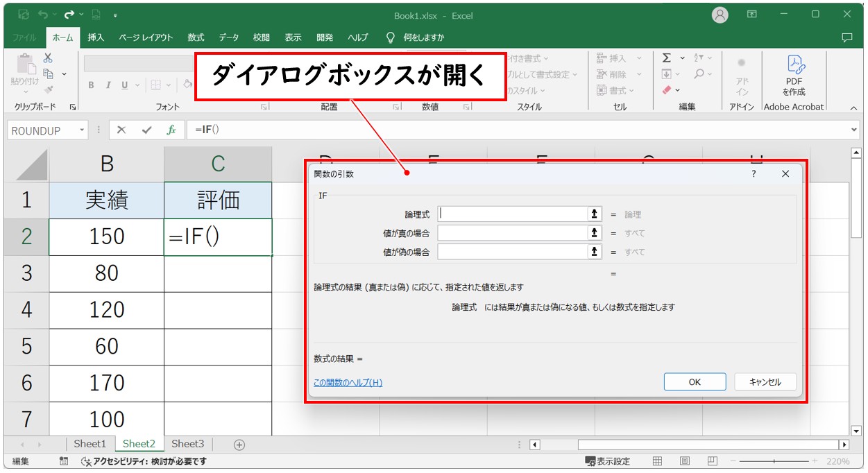The image size is (868, 473).
Task: Select the Sheet3 worksheet tab
Action: coord(188,444)
